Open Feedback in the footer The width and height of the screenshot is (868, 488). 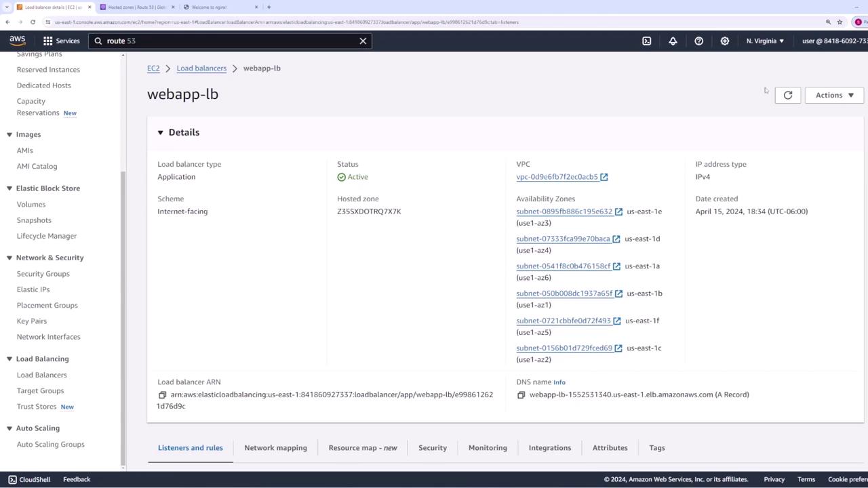pyautogui.click(x=77, y=479)
